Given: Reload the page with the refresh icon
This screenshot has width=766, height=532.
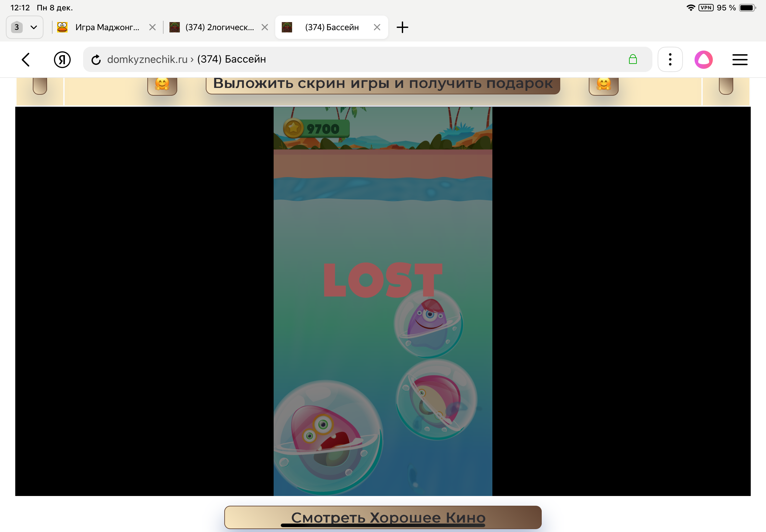Looking at the screenshot, I should point(96,60).
